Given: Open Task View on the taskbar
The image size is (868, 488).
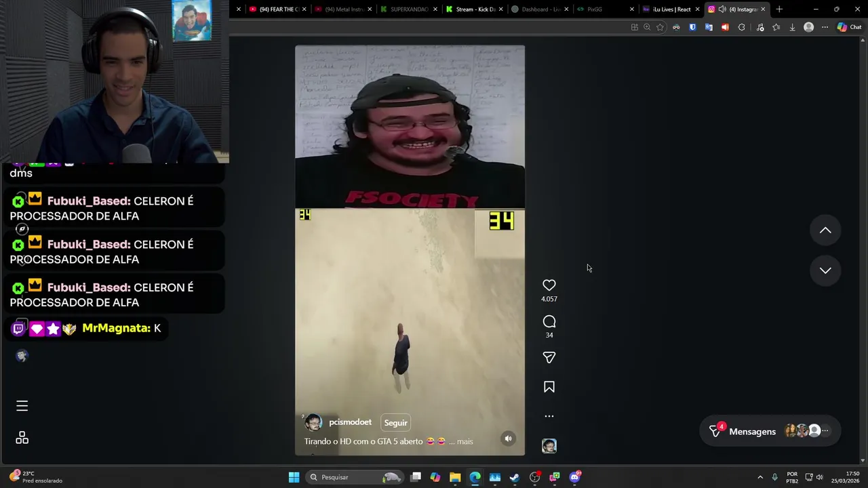Looking at the screenshot, I should 416,477.
